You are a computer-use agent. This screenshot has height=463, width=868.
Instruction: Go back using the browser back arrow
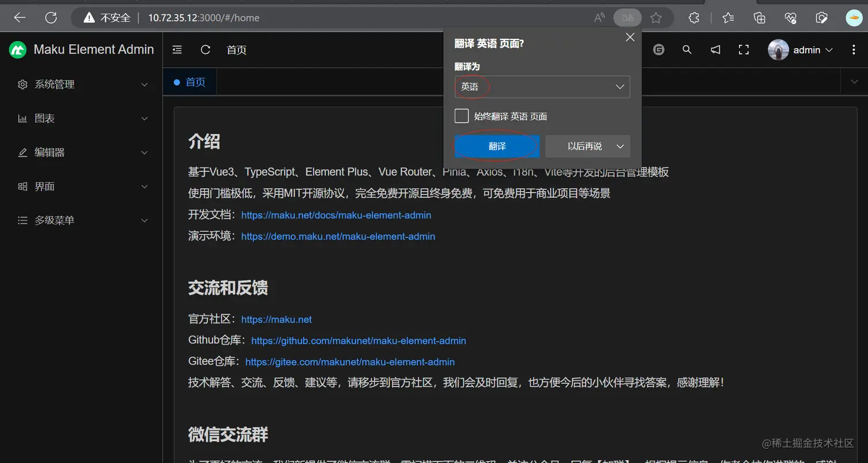point(20,18)
